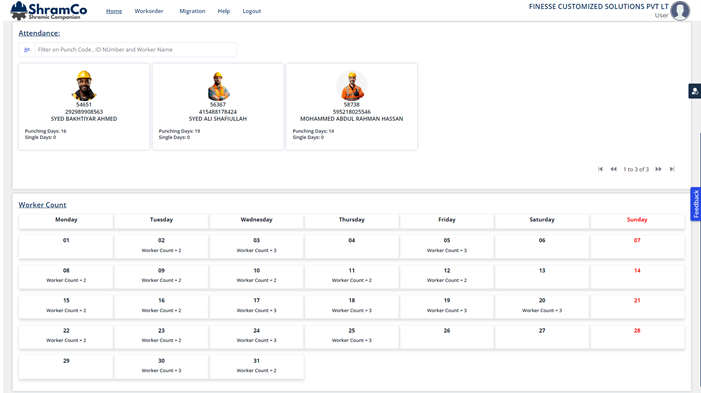
Task: Click name SYED BAKHTIYAR AHMED
Action: (84, 119)
